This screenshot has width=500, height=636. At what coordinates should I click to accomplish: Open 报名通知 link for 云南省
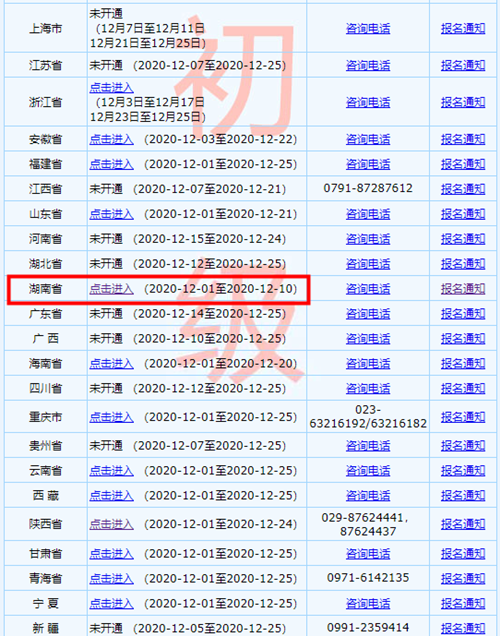(x=463, y=471)
